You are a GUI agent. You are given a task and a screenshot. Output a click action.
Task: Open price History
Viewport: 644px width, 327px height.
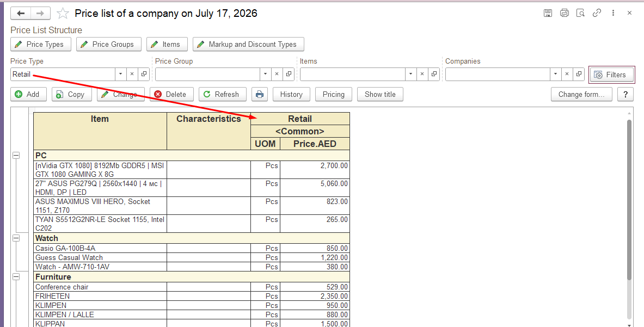(x=291, y=94)
